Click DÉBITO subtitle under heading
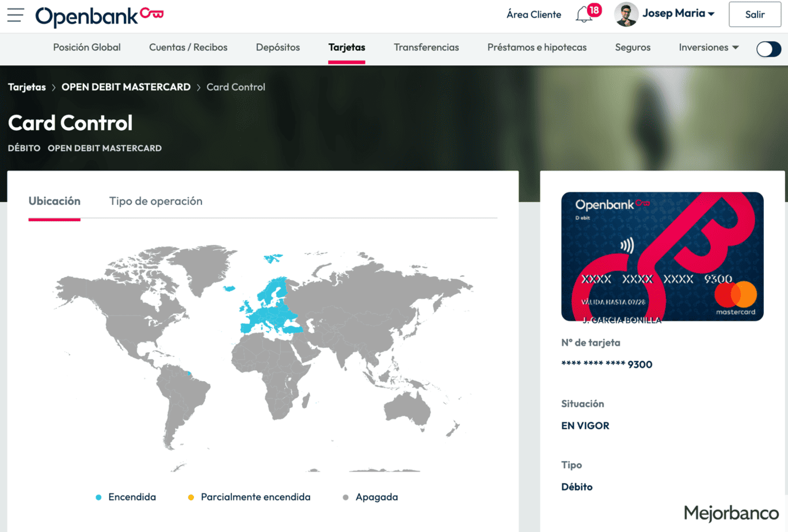Viewport: 788px width, 532px height. 24,148
